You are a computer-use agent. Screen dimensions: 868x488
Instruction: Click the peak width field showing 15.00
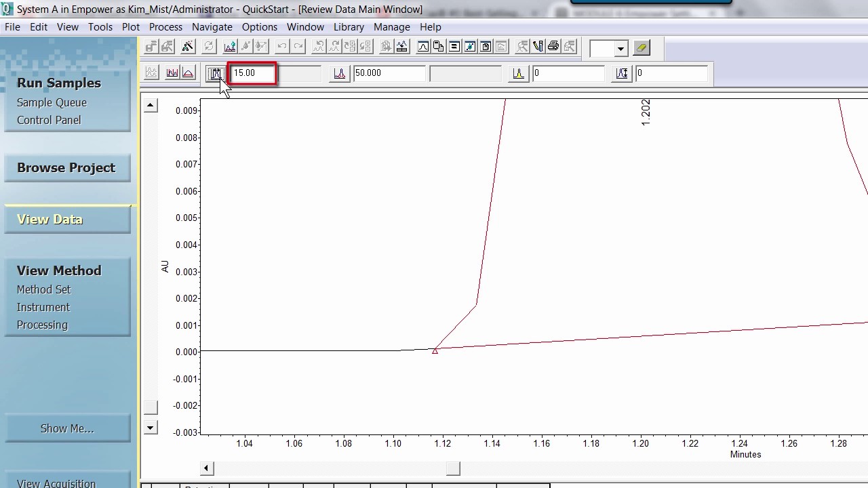tap(252, 73)
